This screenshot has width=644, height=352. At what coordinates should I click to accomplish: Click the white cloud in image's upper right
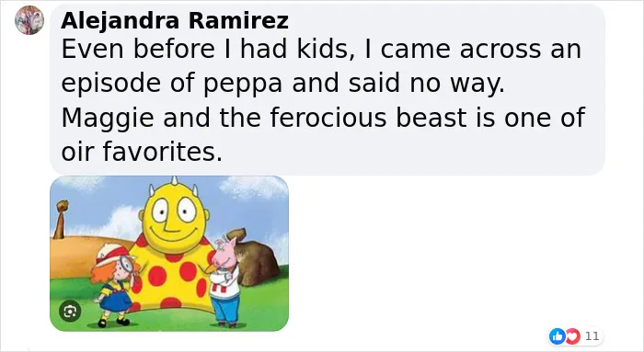(x=253, y=187)
